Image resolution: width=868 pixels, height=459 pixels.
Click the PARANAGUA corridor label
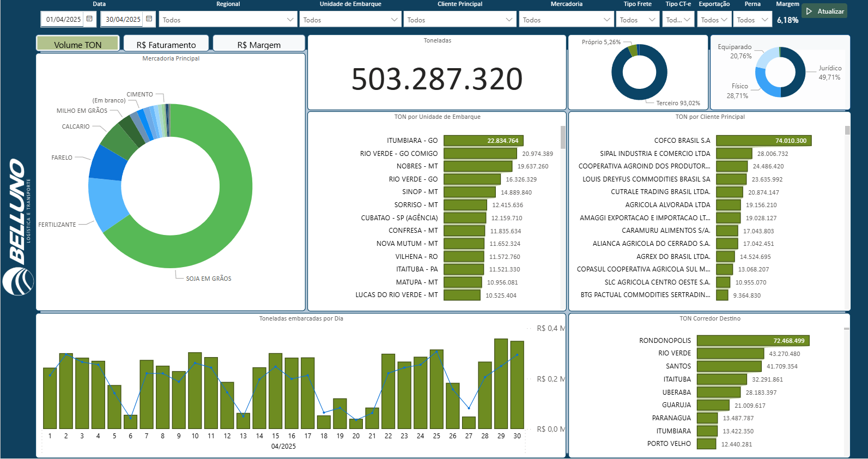pos(671,418)
